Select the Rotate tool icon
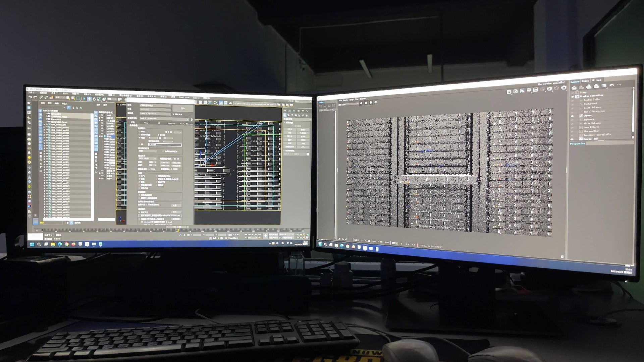This screenshot has height=362, width=644. click(x=94, y=99)
